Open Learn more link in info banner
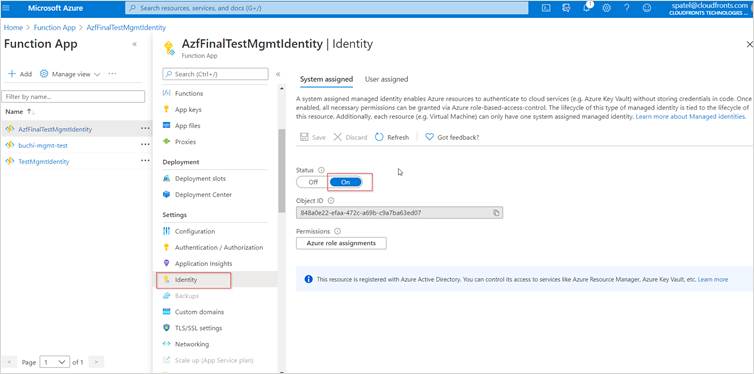Screen dimensions: 754x374 pos(713,279)
